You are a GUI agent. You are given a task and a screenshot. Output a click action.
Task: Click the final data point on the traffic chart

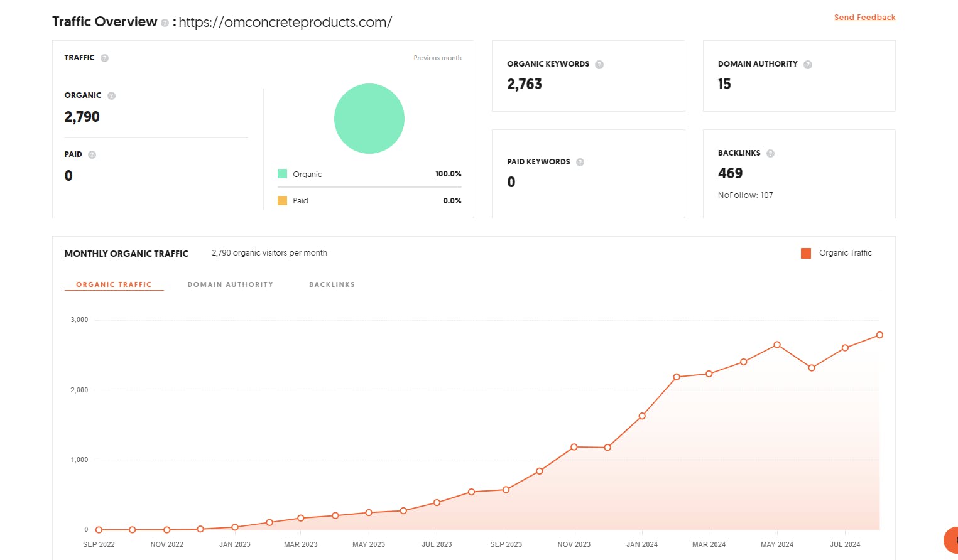coord(879,335)
